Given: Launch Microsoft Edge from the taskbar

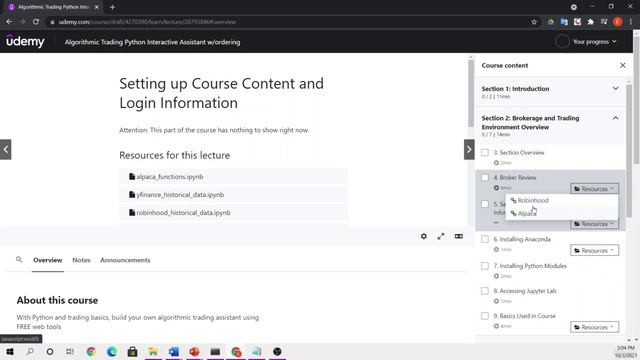Looking at the screenshot, I should tap(111, 351).
